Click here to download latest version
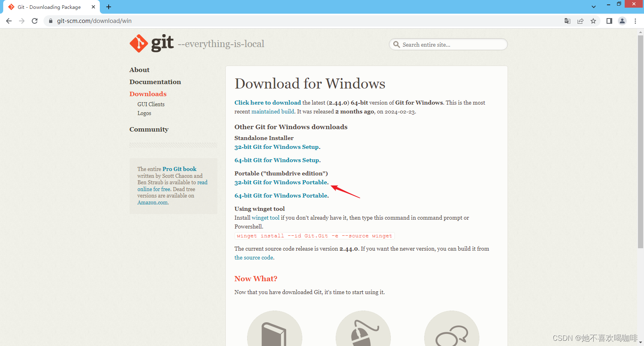644x346 pixels. [x=268, y=103]
